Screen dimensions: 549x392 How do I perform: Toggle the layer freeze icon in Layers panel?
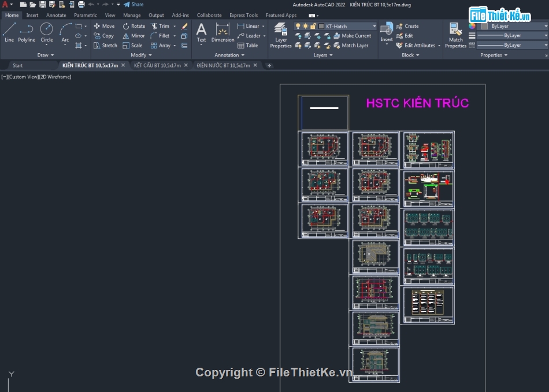[305, 25]
